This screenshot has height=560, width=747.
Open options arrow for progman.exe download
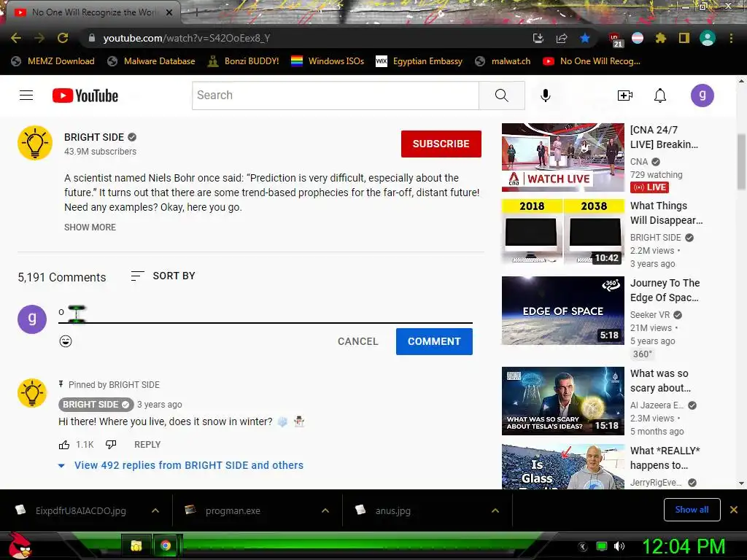coord(325,510)
